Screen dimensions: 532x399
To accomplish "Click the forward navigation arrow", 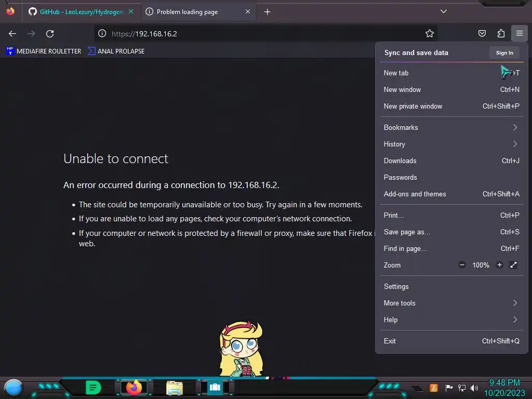I will click(x=31, y=34).
